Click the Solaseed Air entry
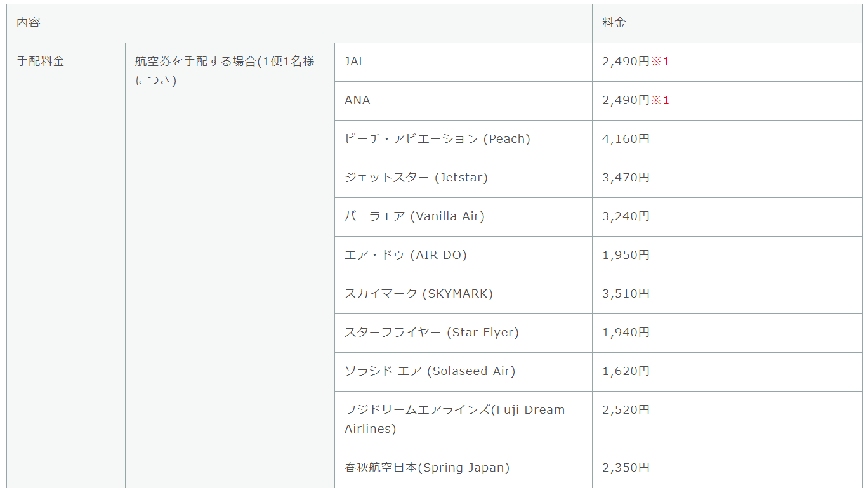 coord(430,371)
